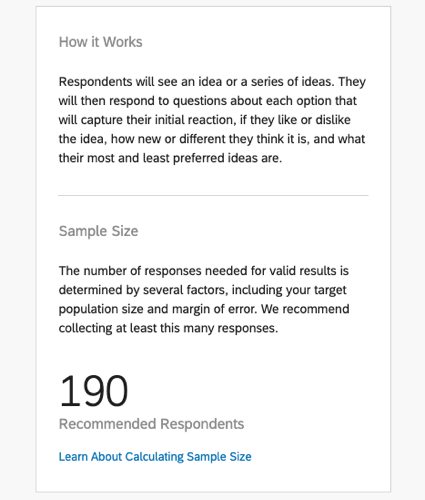Click the line starting 'population size and margin of error'
This screenshot has width=425, height=500.
[x=204, y=309]
